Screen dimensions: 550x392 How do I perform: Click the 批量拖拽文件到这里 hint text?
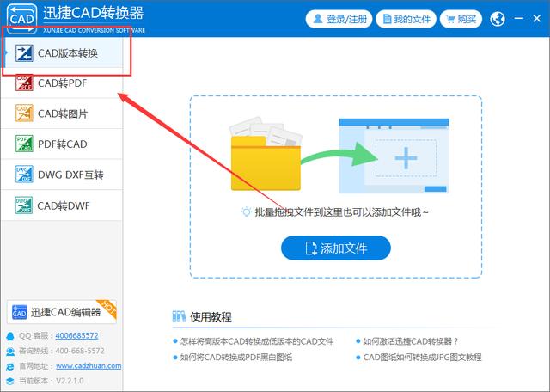[x=341, y=212]
